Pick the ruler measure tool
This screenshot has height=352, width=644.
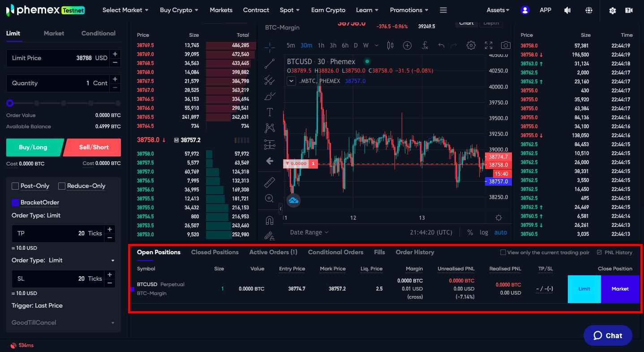tap(270, 182)
